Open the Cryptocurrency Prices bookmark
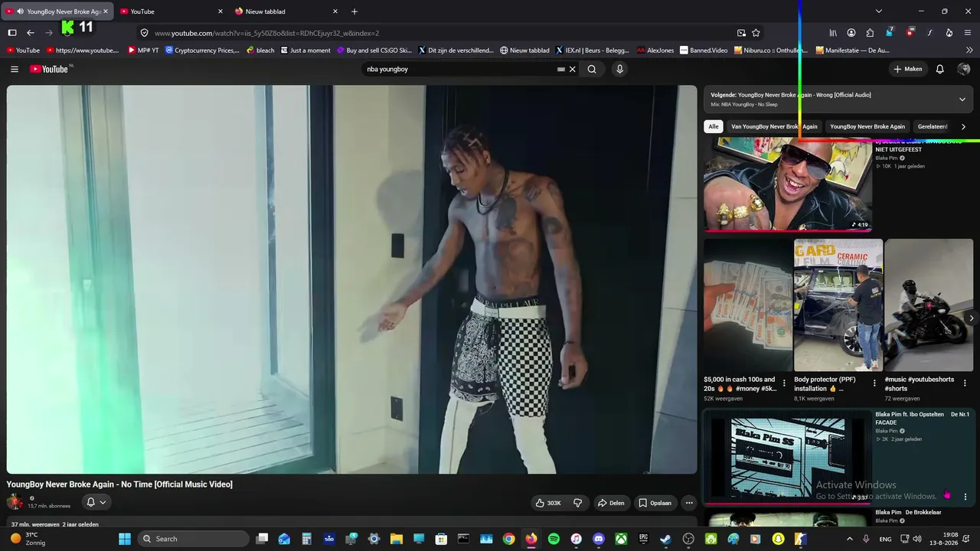This screenshot has width=980, height=551. [202, 51]
